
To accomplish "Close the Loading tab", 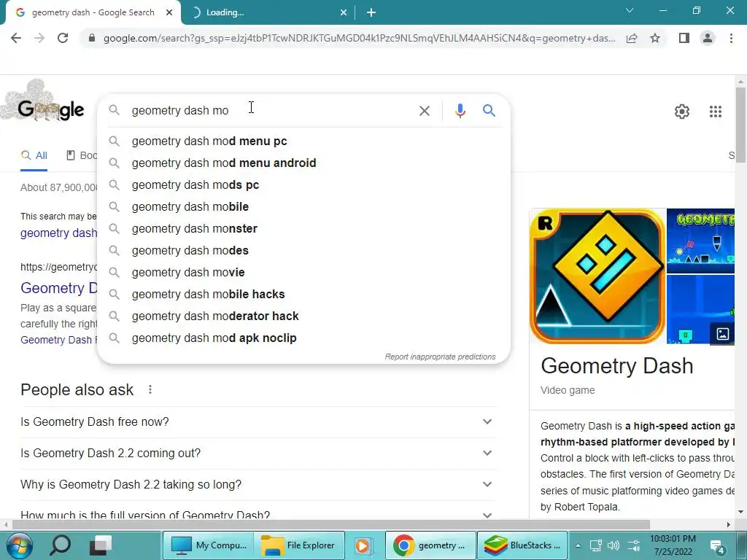I will (344, 12).
